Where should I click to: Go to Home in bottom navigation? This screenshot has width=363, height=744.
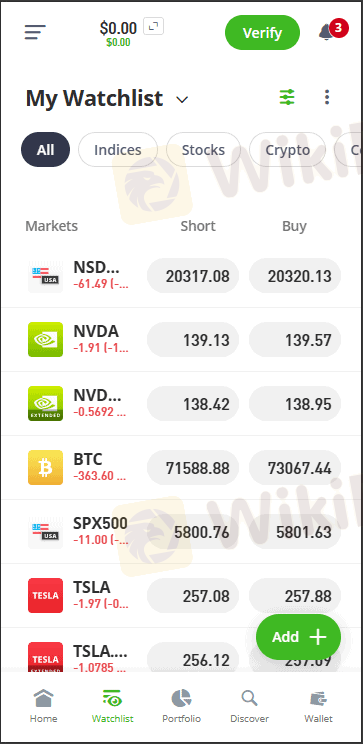point(43,706)
